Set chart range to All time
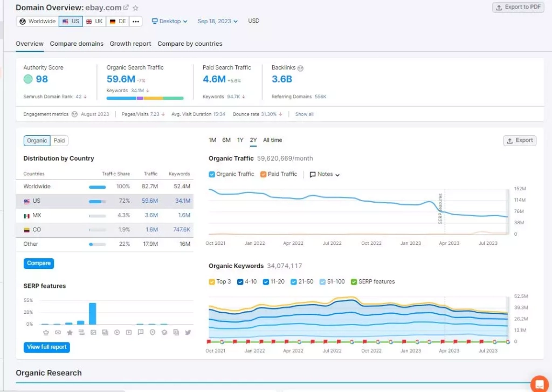The height and width of the screenshot is (392, 552). pos(272,140)
